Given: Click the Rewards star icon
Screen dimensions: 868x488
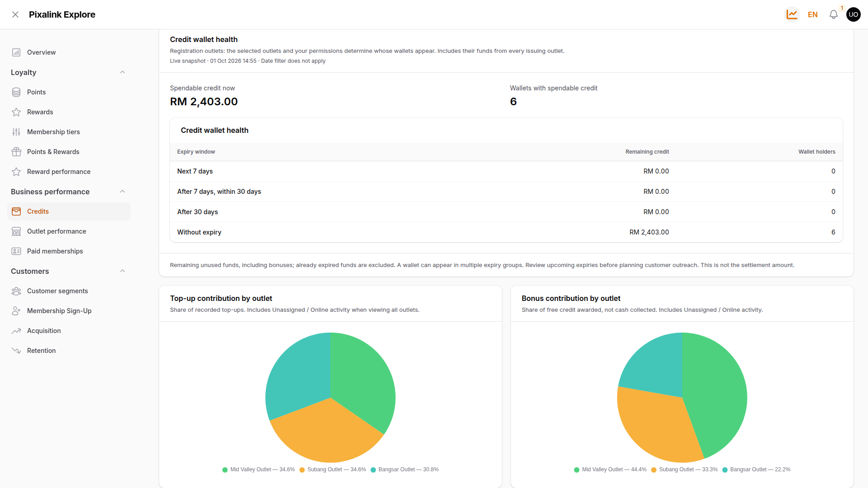Looking at the screenshot, I should point(16,112).
